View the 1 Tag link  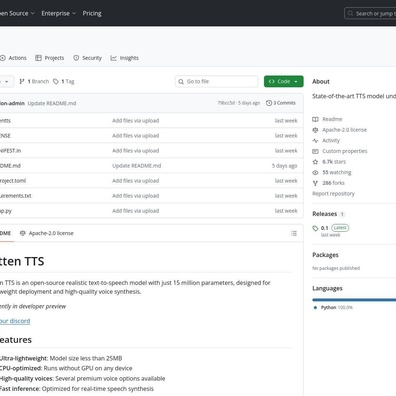tap(64, 81)
